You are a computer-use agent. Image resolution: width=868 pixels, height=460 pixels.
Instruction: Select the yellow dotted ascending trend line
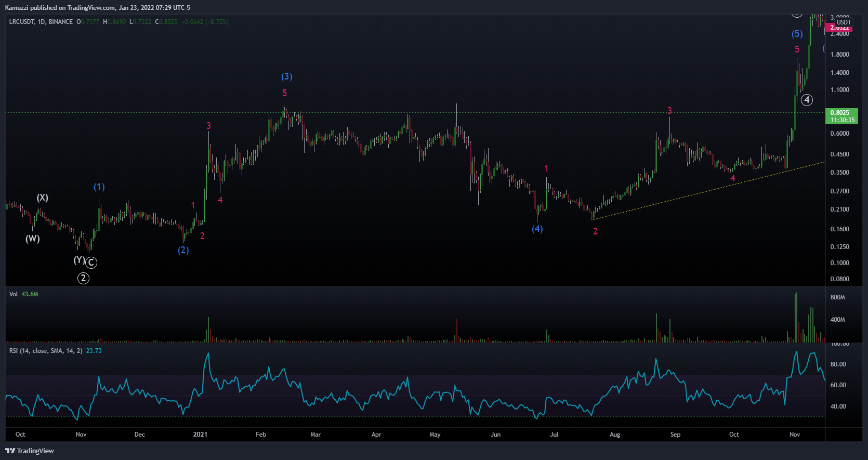(x=709, y=190)
